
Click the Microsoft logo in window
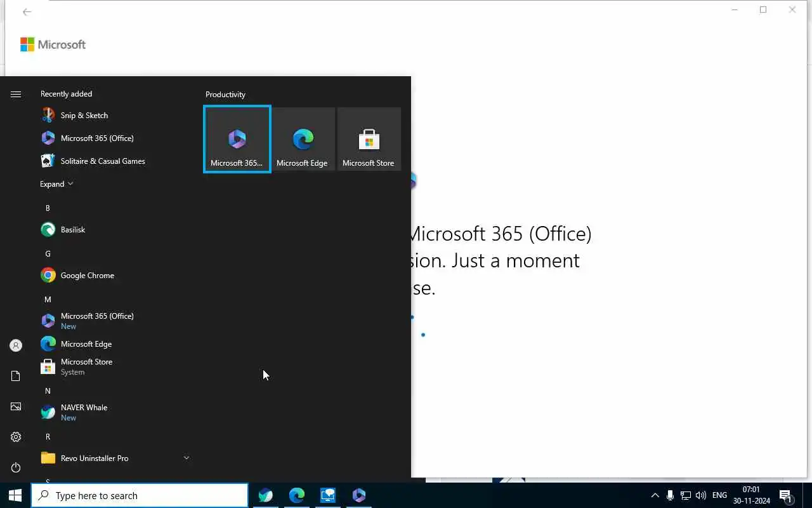click(53, 44)
